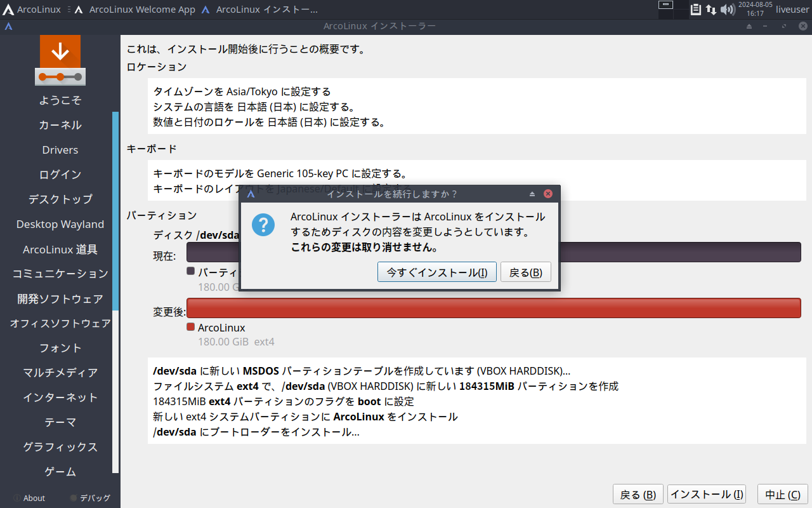
Task: Click the パーティション section heading
Action: click(x=162, y=216)
